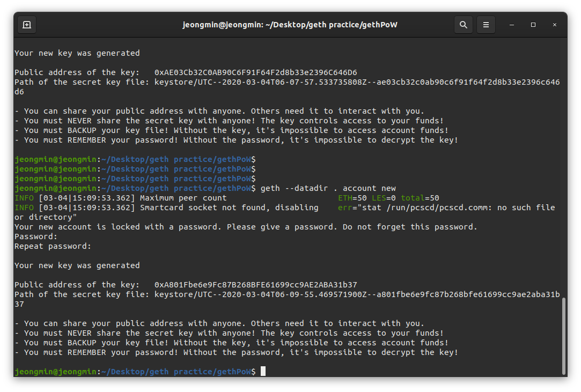
Task: Click the window title jeongmin@jeongmin path text
Action: 290,25
